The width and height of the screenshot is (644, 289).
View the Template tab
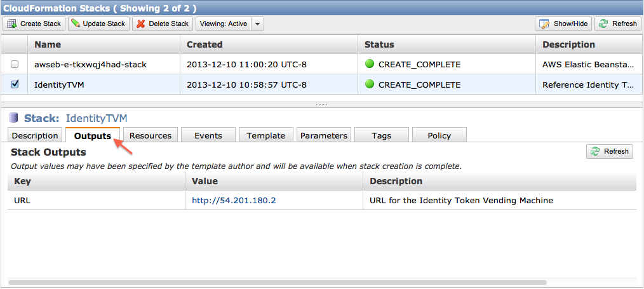pyautogui.click(x=265, y=135)
